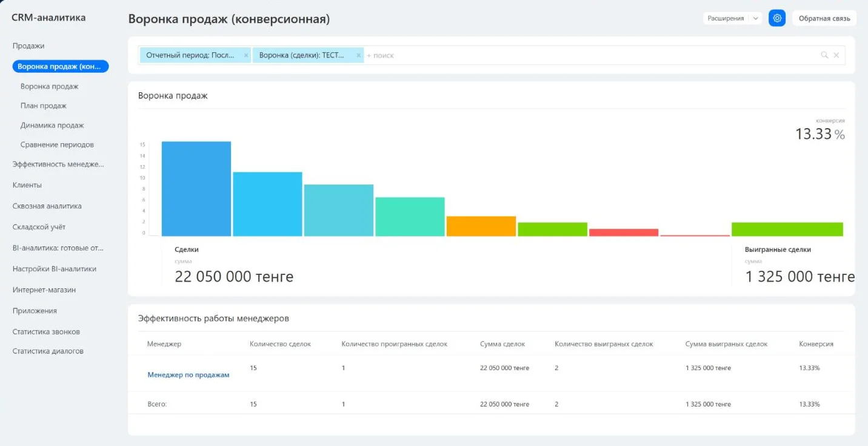Screen dimensions: 868x446
Task: Open Настройки BI-аналитики section
Action: click(55, 269)
